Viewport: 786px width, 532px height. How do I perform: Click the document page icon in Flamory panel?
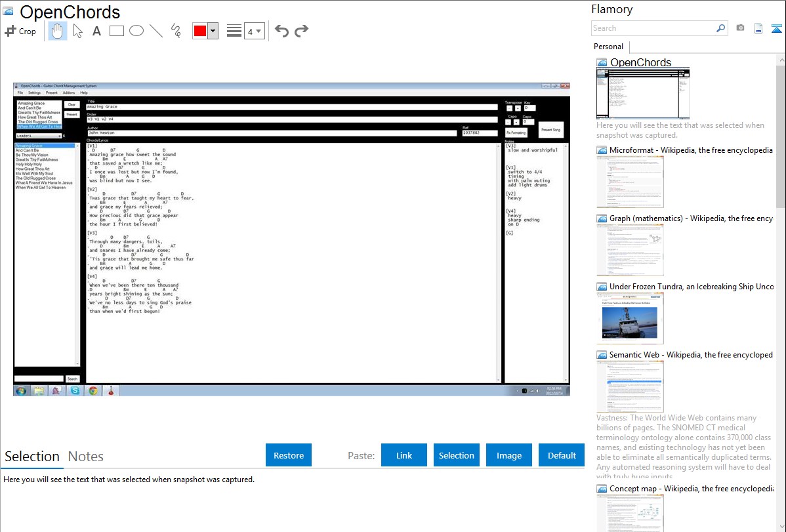758,28
